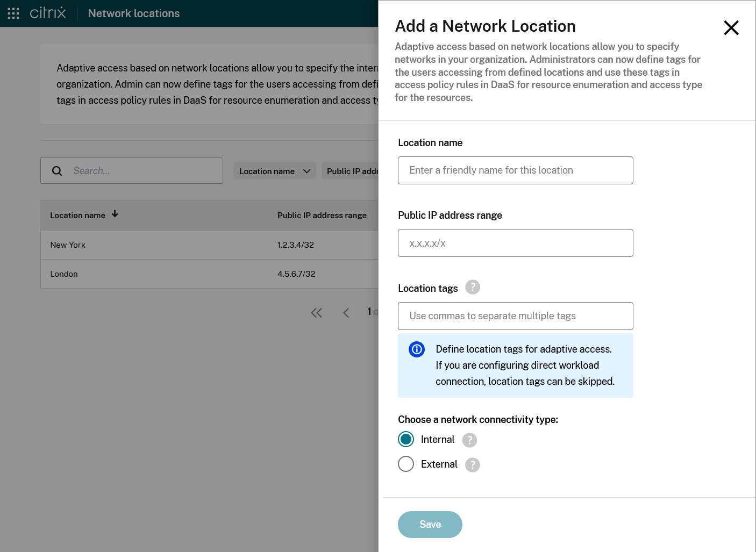The width and height of the screenshot is (756, 552).
Task: Click the x.x.x.x/x IP range field
Action: (515, 243)
